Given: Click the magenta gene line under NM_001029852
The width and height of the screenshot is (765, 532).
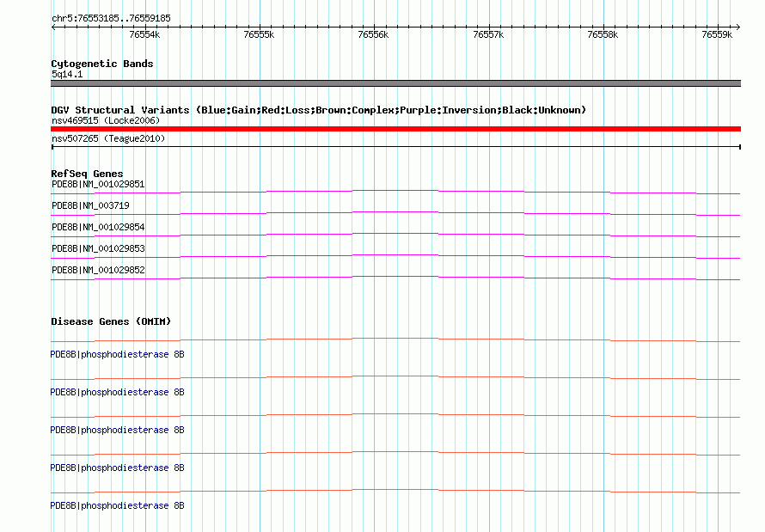Looking at the screenshot, I should pyautogui.click(x=395, y=278).
